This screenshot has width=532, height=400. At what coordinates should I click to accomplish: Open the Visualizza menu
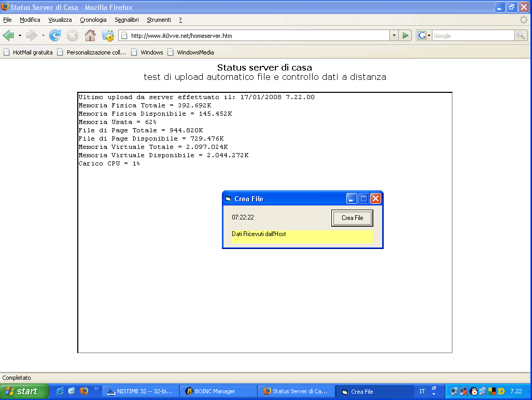60,20
